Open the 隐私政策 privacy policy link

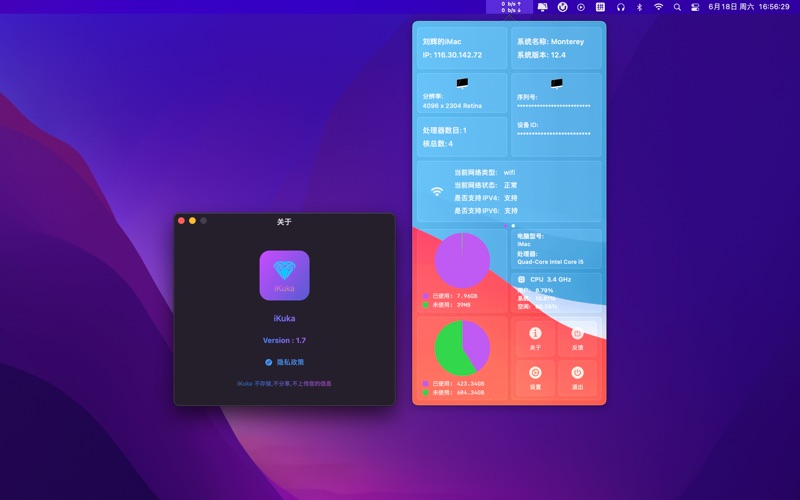(x=290, y=362)
